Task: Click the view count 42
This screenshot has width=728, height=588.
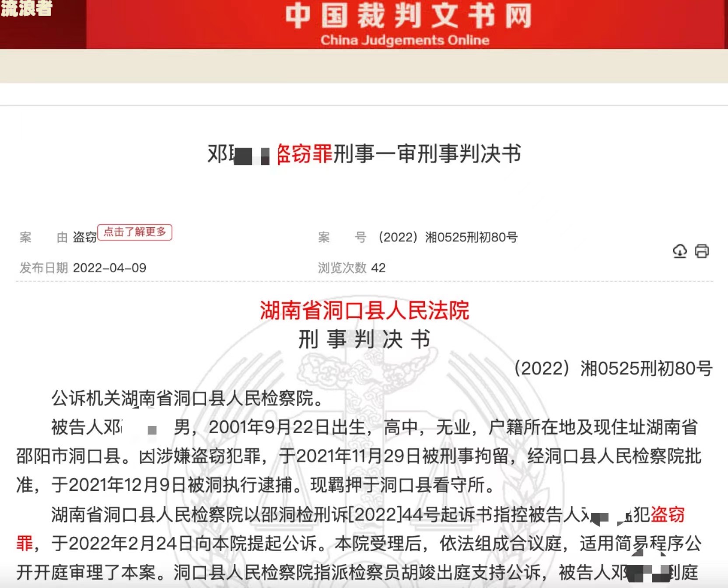Action: (378, 268)
